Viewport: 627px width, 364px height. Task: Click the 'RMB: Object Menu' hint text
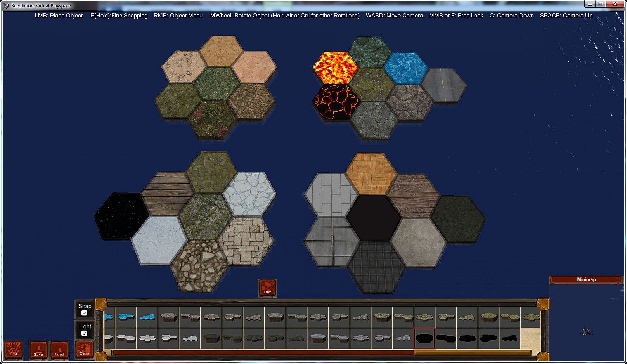[x=178, y=16]
